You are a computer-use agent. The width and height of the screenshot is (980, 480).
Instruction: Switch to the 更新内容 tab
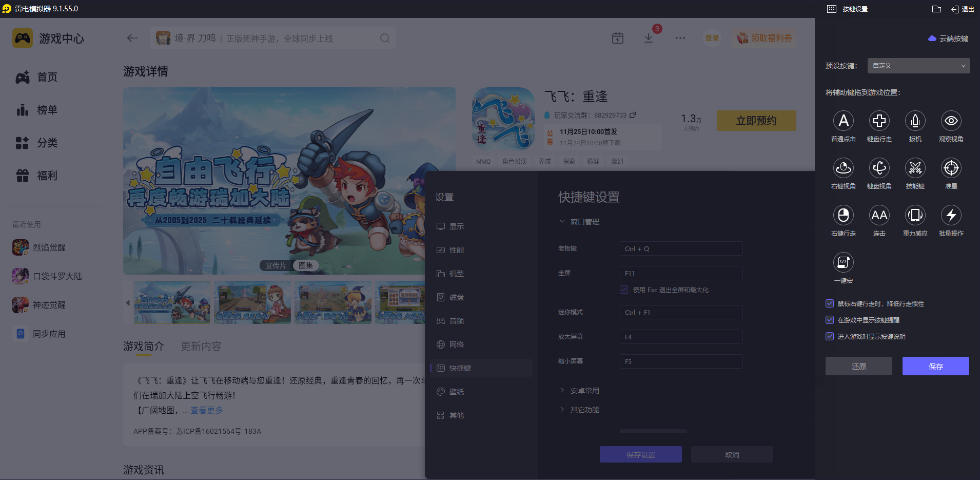pyautogui.click(x=201, y=347)
